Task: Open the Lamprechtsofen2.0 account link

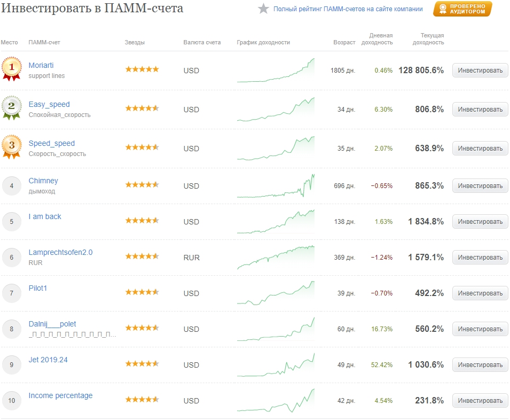Action: 60,252
